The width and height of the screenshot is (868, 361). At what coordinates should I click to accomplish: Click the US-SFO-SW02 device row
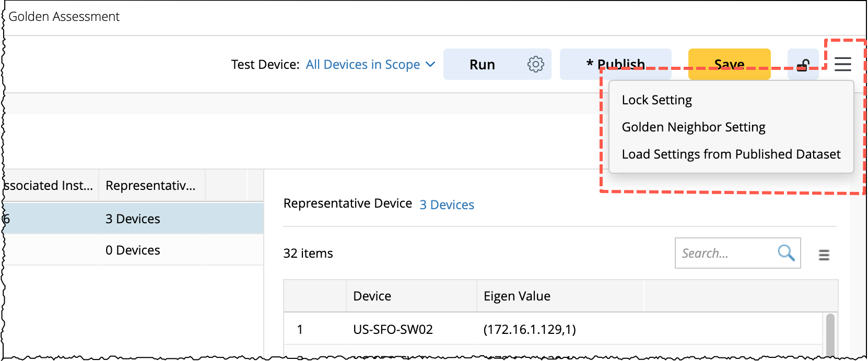click(393, 329)
